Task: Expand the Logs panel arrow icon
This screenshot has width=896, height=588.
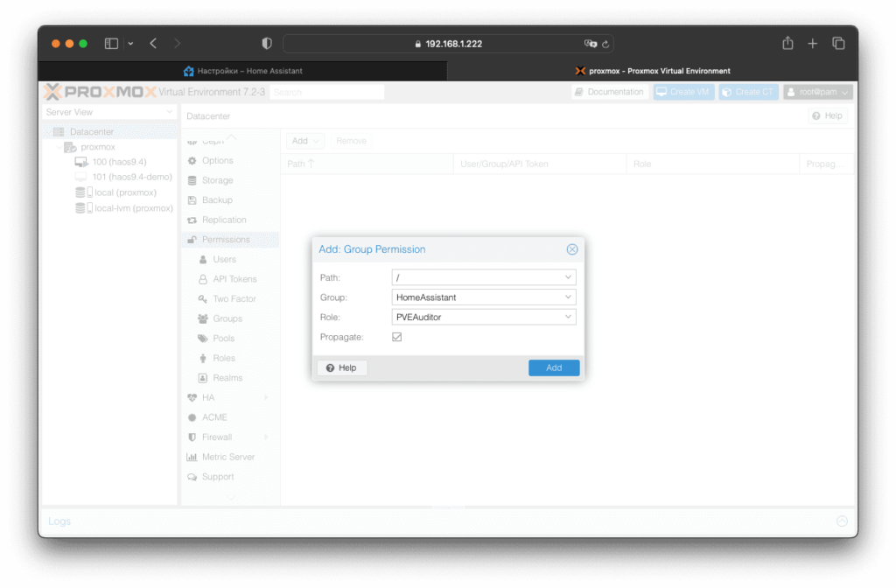Action: [x=842, y=521]
